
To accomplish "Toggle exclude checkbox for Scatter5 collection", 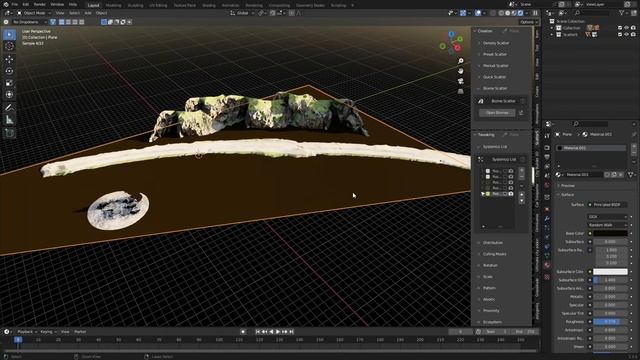I will (x=620, y=35).
